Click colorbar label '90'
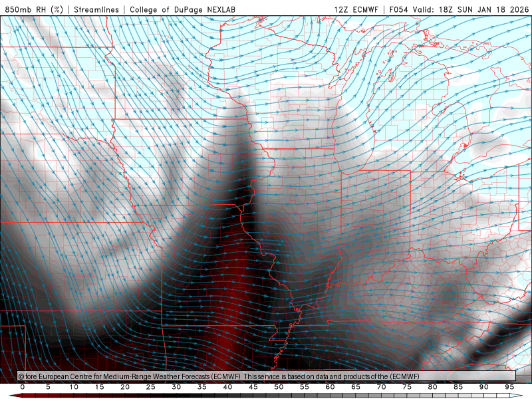 point(484,387)
